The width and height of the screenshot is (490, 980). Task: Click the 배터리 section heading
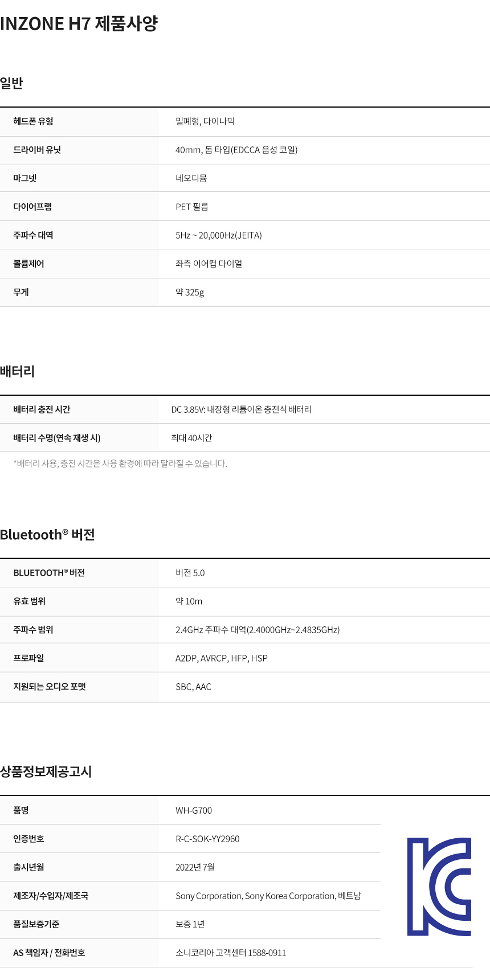(x=17, y=371)
